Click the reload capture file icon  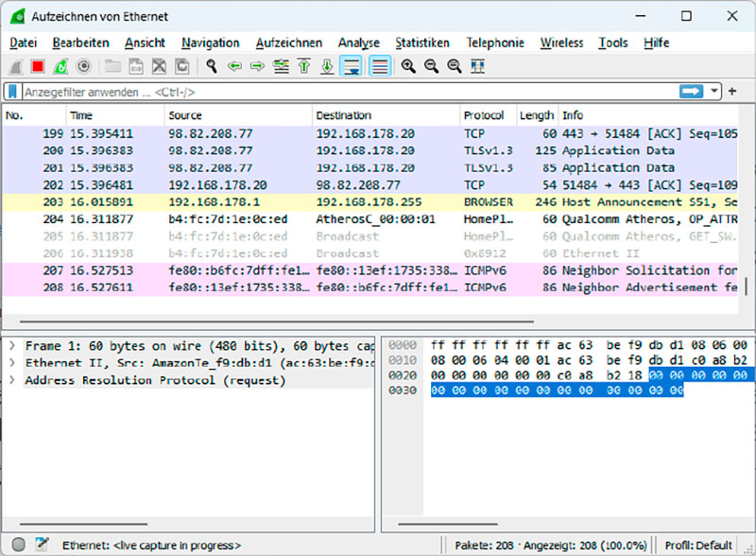pyautogui.click(x=182, y=66)
